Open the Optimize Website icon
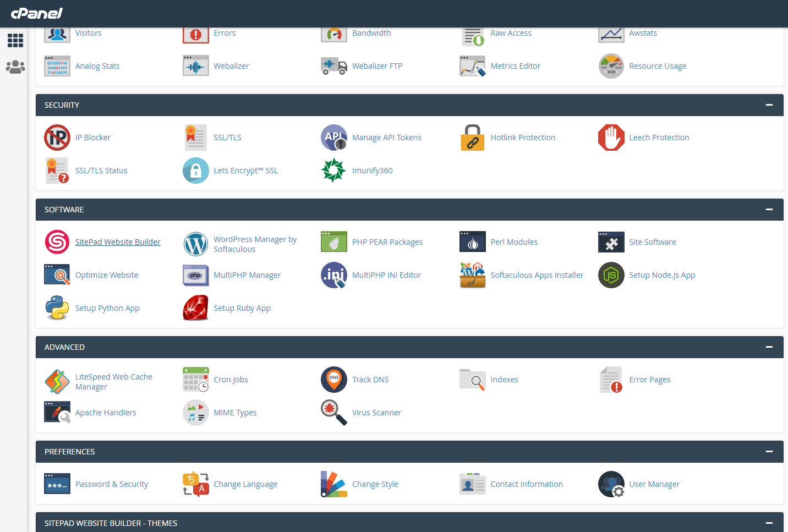This screenshot has width=788, height=532. pos(57,275)
